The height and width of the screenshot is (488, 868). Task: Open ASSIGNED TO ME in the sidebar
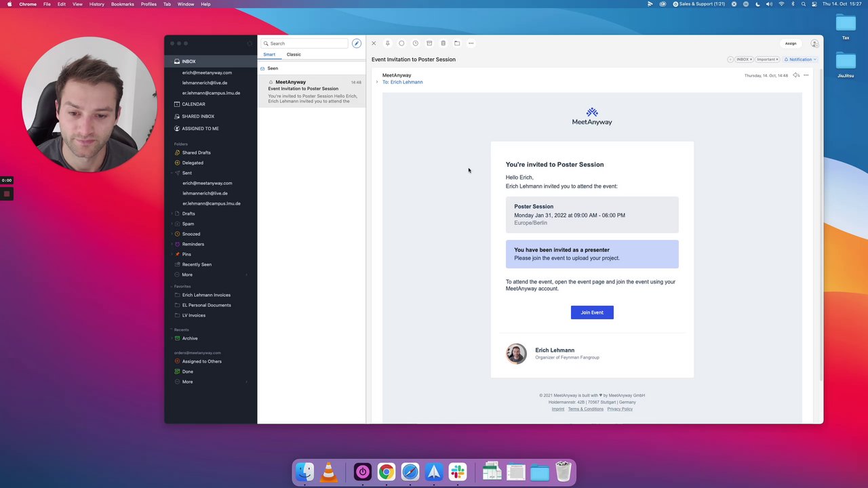[200, 129]
